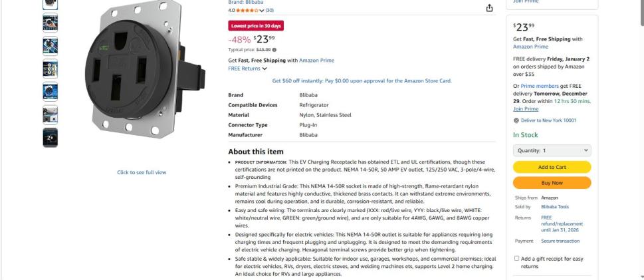The height and width of the screenshot is (280, 644).
Task: Click the delivery location pin icon
Action: click(516, 120)
